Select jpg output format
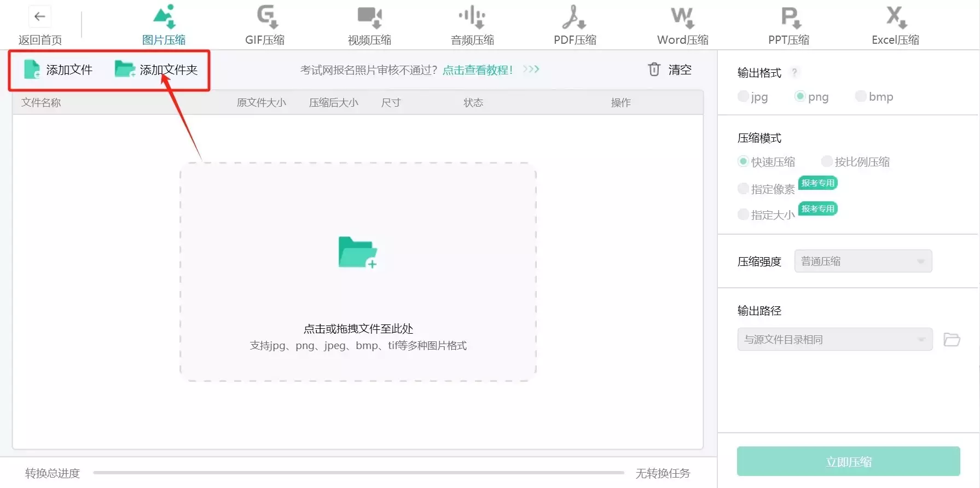Image resolution: width=980 pixels, height=488 pixels. pos(743,97)
